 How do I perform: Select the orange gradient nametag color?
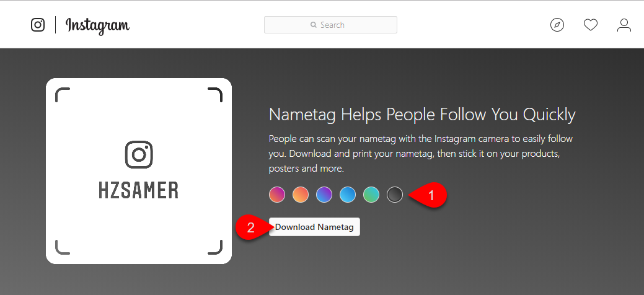(x=301, y=195)
